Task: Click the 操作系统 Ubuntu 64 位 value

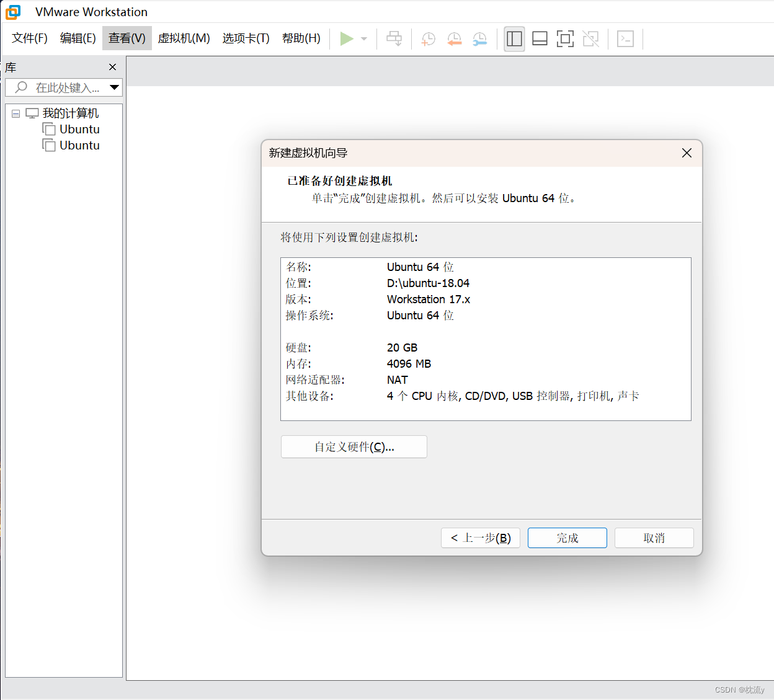Action: coord(420,316)
